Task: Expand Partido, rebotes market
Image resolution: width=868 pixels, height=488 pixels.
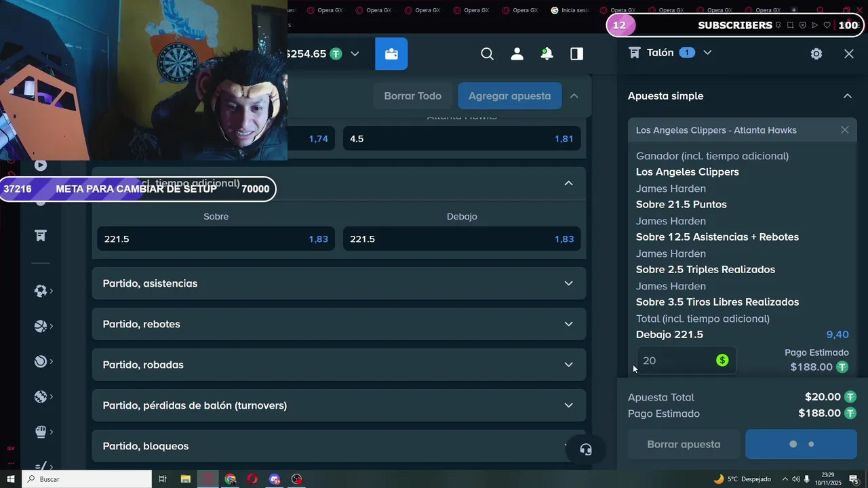Action: click(339, 324)
